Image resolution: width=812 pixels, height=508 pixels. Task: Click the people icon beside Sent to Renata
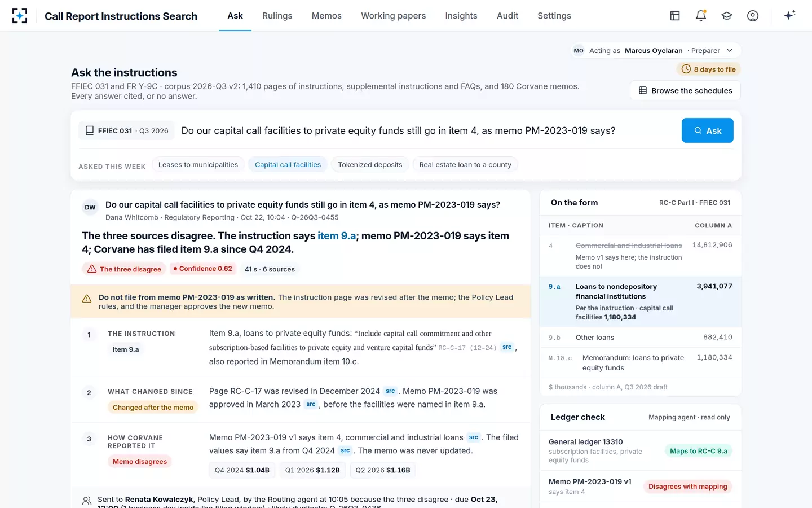click(x=87, y=501)
